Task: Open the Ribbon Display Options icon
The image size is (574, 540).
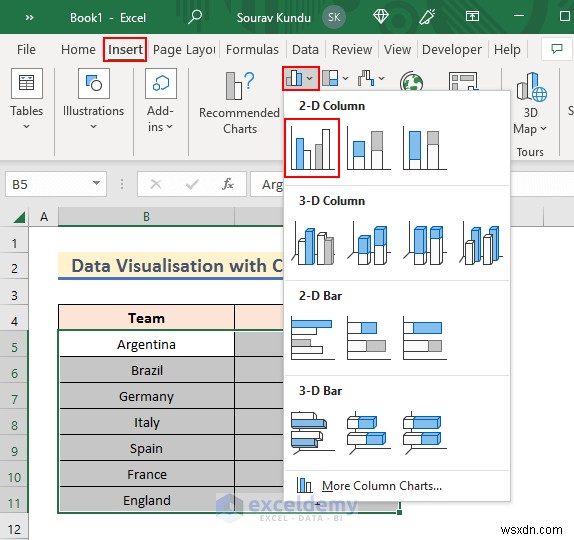Action: [x=472, y=16]
